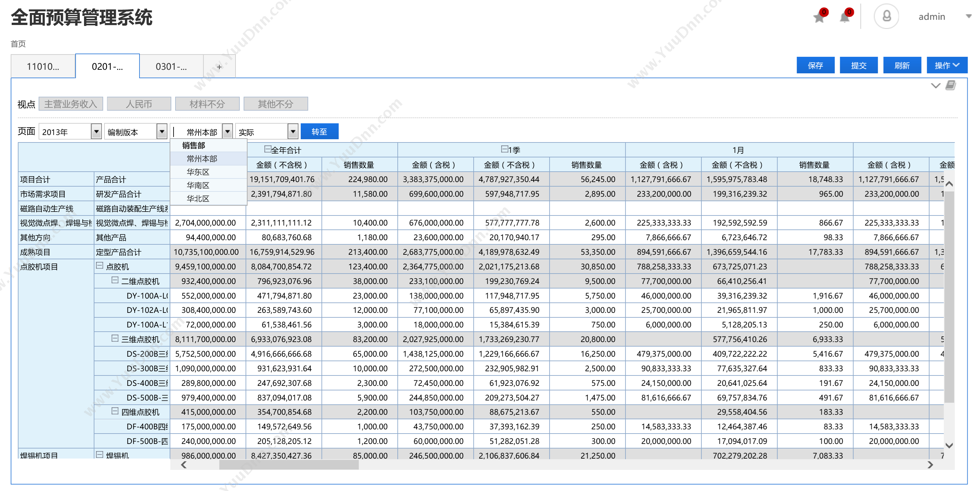Click the 转至 button
Screen dimensions: 980x491
click(319, 132)
